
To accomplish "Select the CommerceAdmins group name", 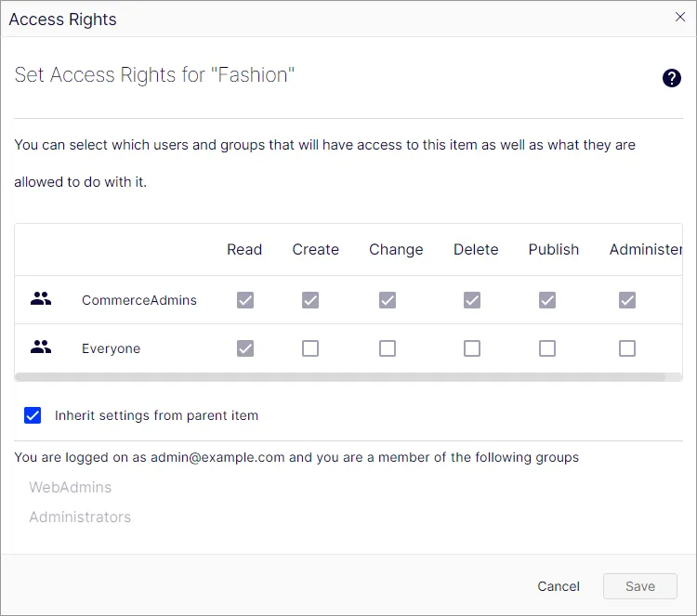I will [139, 300].
